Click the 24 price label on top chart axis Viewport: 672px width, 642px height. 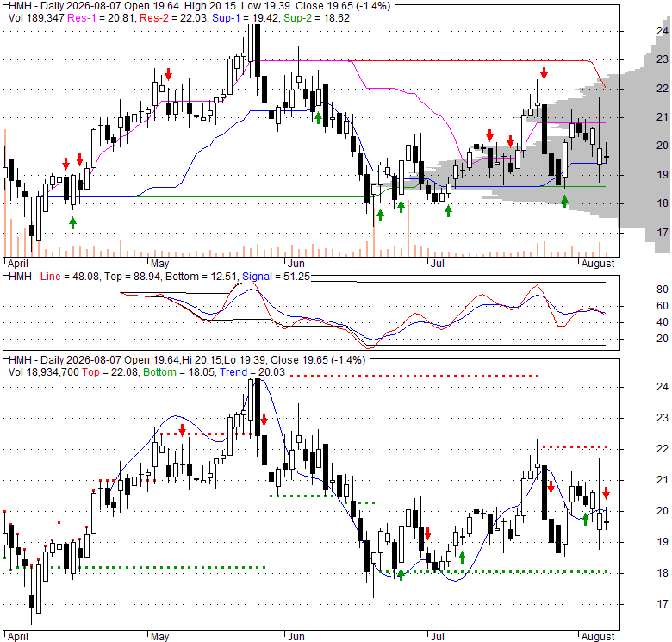click(x=663, y=31)
